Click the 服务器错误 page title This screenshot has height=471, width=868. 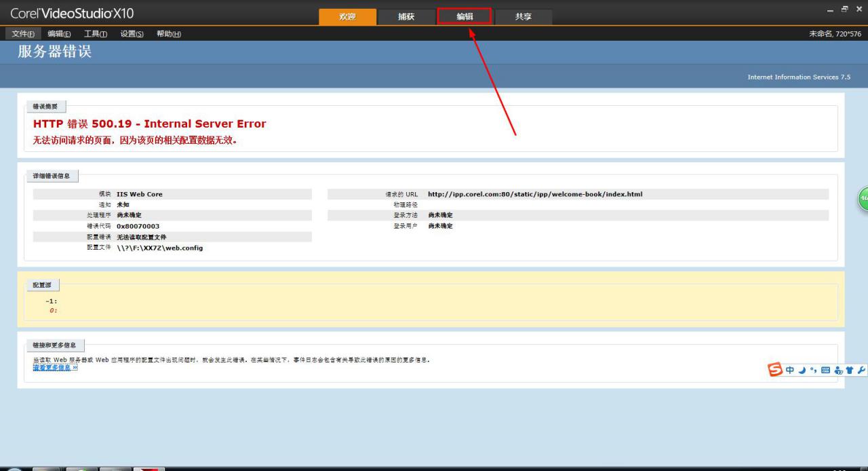54,52
